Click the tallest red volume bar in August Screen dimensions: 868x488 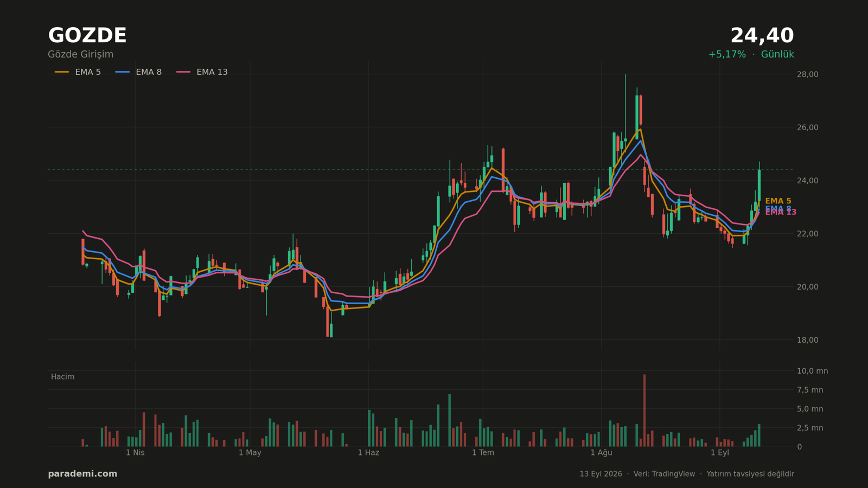tap(644, 410)
